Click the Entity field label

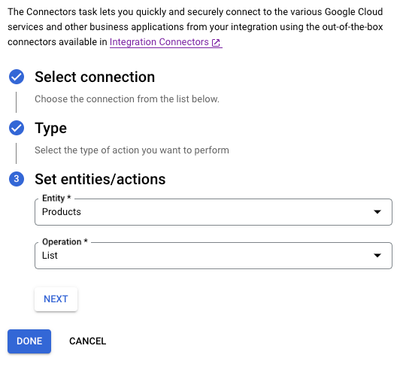coord(56,198)
